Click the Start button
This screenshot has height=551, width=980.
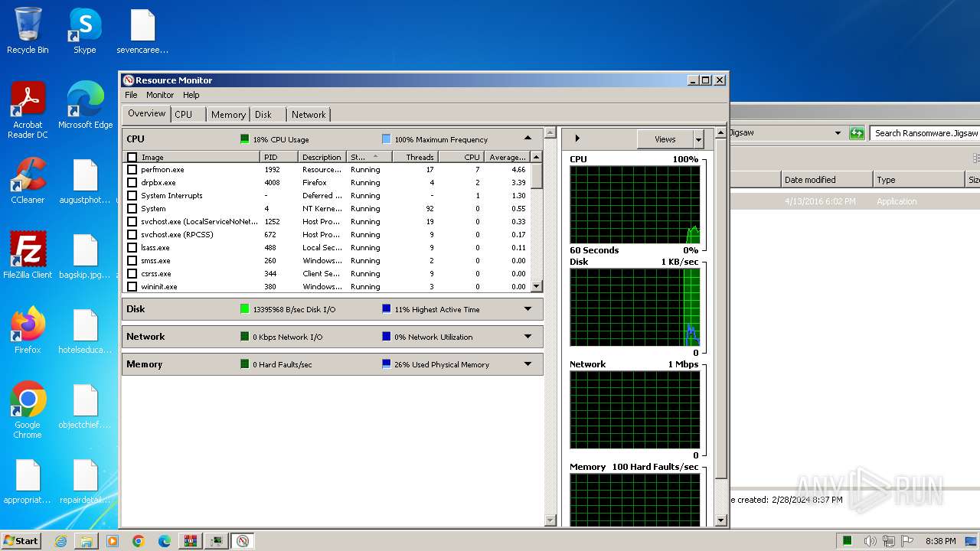pos(21,541)
